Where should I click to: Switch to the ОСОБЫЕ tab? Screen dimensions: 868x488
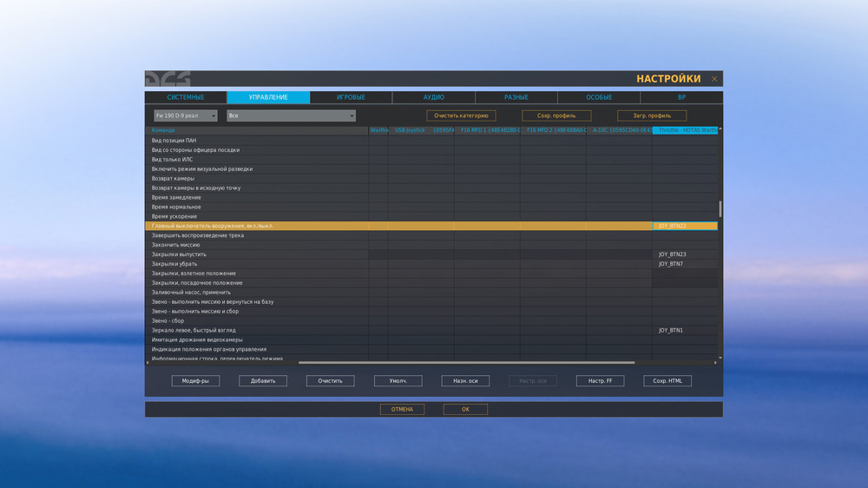599,97
